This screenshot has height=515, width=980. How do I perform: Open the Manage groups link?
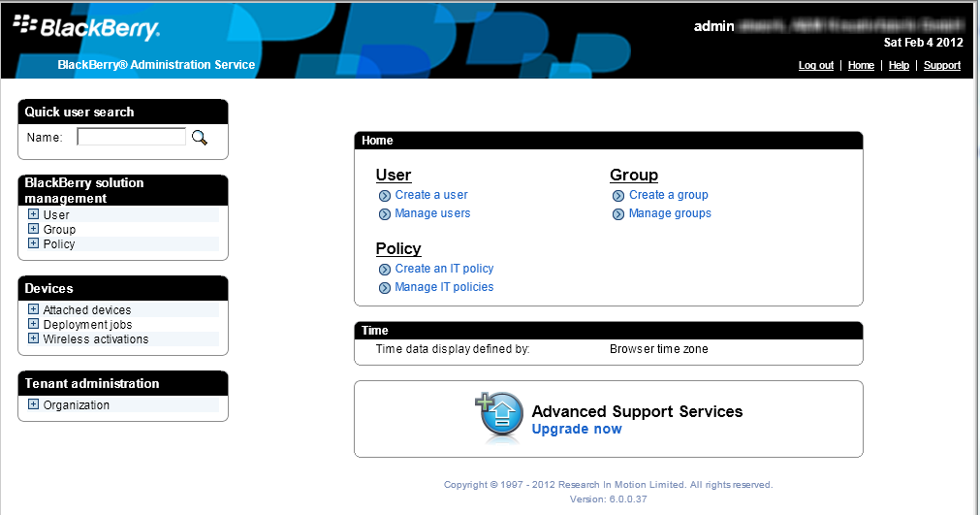click(670, 213)
